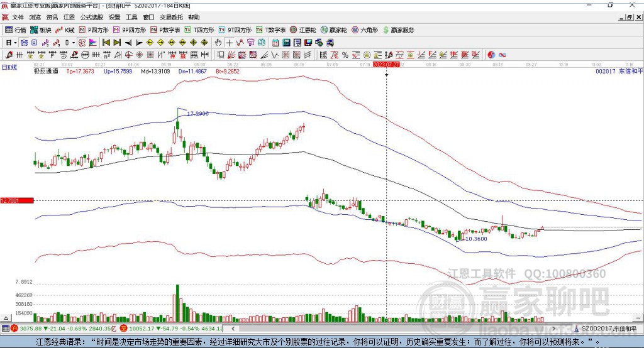Image resolution: width=644 pixels, height=348 pixels.
Task: Open the 公式选股 menu
Action: (x=92, y=17)
